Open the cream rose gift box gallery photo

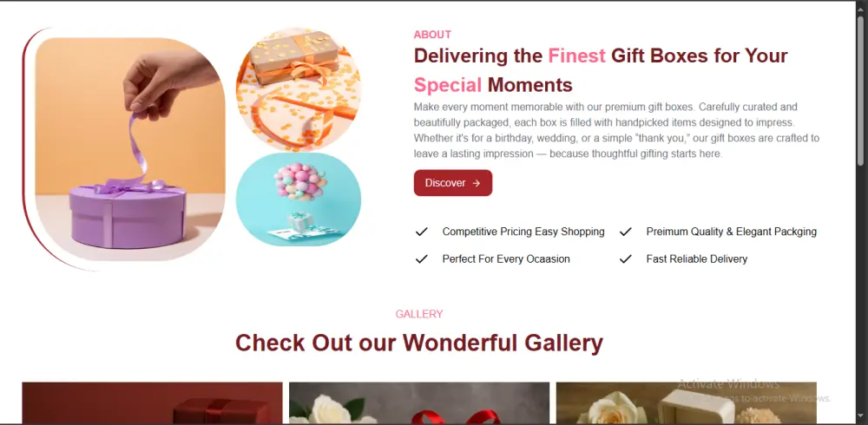point(687,402)
